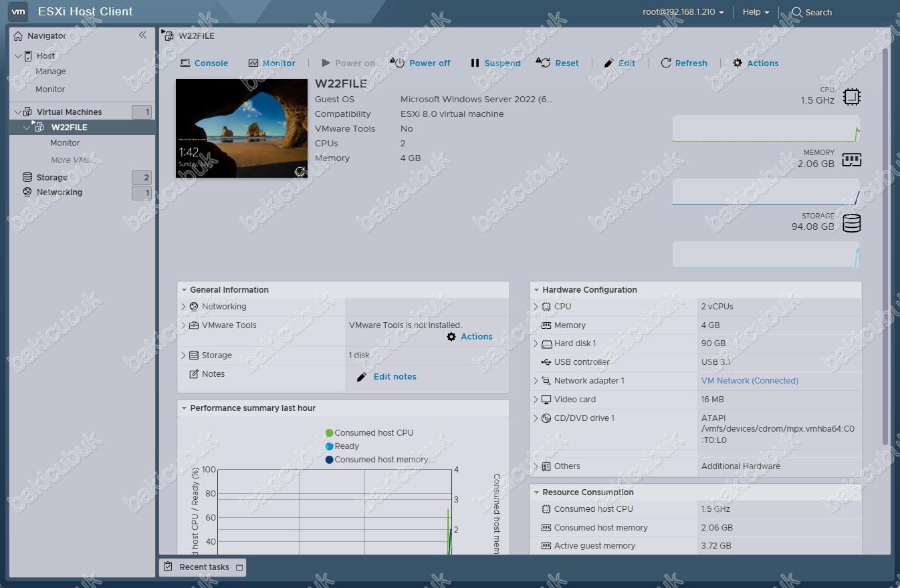Click the Notes icon in General Information
900x588 pixels.
(x=194, y=374)
